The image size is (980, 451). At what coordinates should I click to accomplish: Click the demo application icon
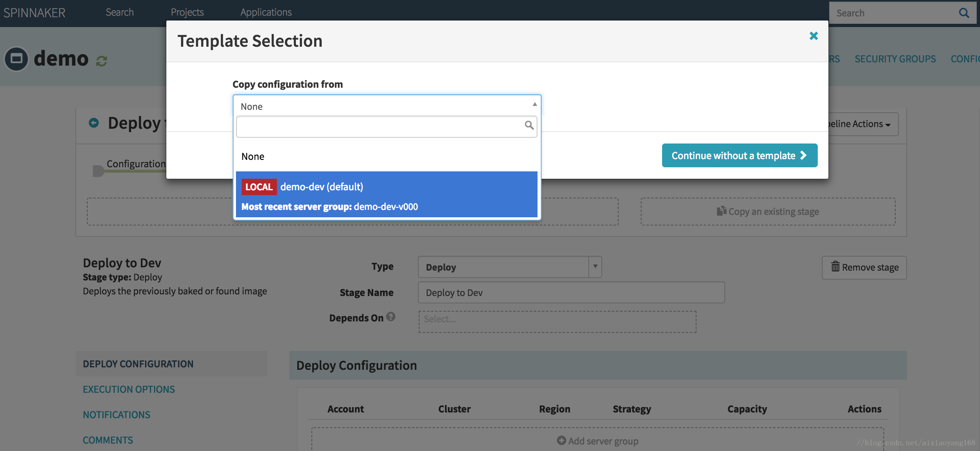16,59
